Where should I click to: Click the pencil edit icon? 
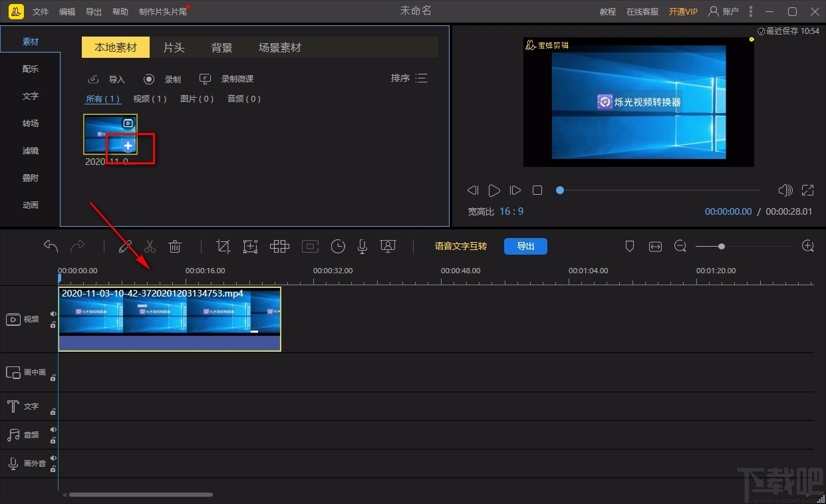(x=125, y=247)
